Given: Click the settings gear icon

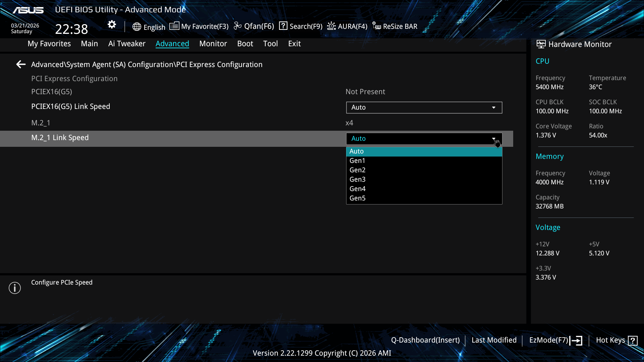Looking at the screenshot, I should pos(112,24).
